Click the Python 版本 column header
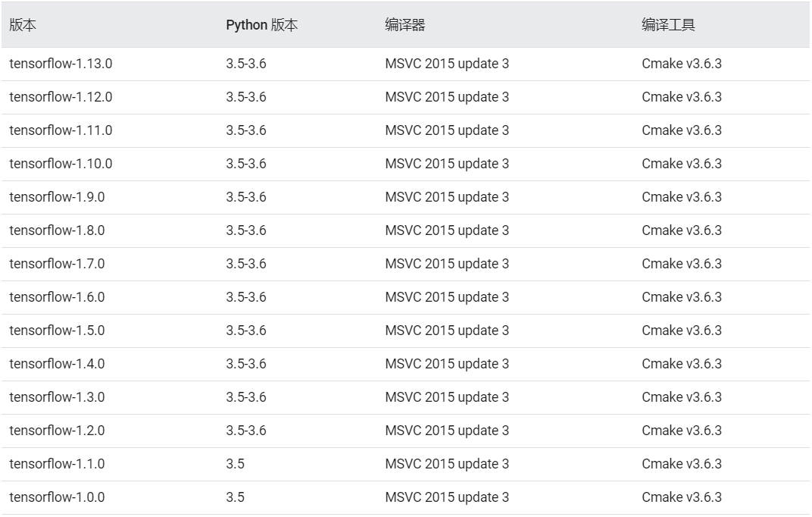Viewport: 812px width, 517px height. point(261,25)
